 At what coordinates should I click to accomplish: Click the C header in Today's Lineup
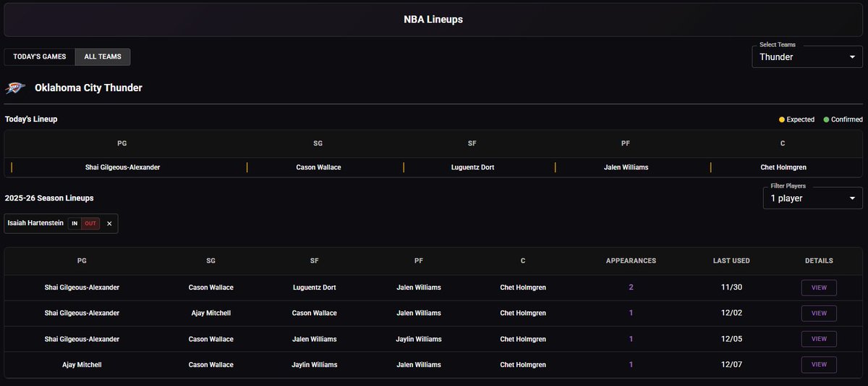pyautogui.click(x=783, y=143)
